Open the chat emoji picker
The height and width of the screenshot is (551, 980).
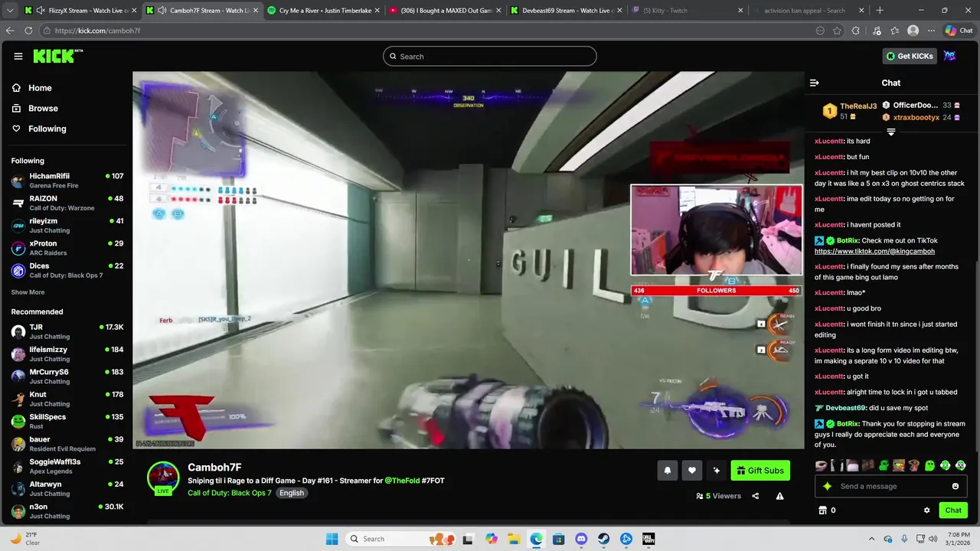coord(955,486)
